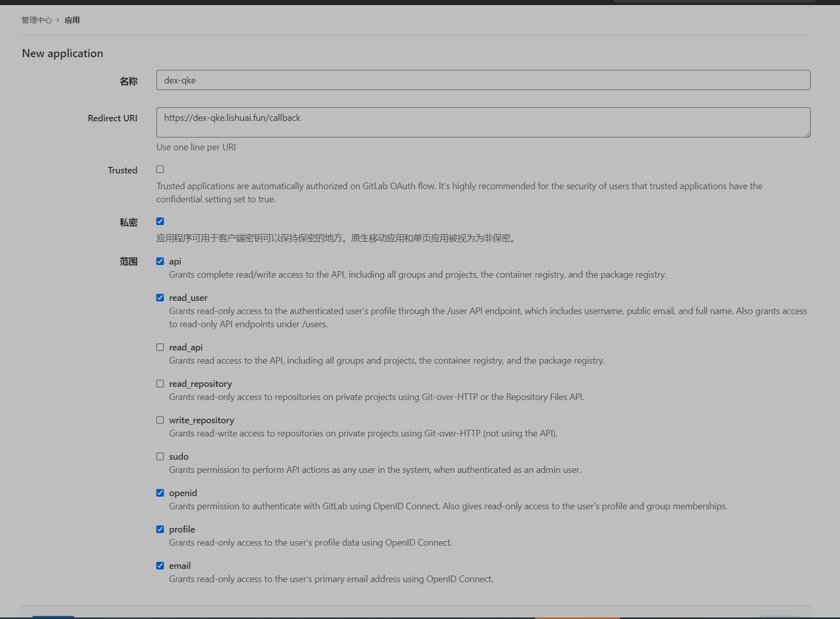Click the 名称 field label text

128,81
